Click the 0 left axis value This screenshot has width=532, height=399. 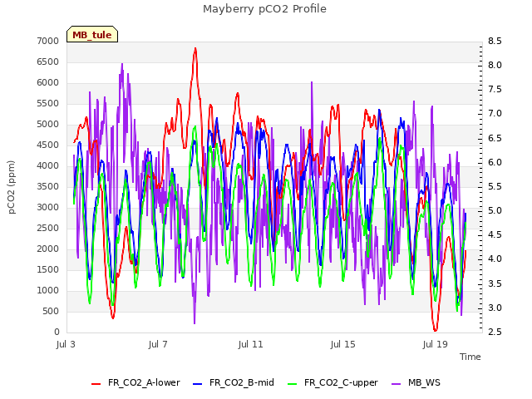pyautogui.click(x=57, y=332)
